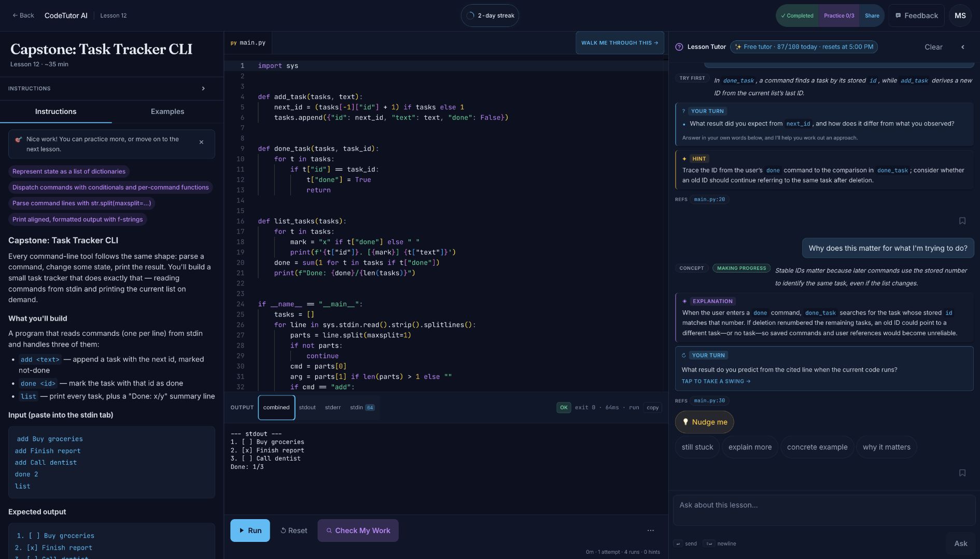Click Walk Me Through This button

pyautogui.click(x=620, y=43)
